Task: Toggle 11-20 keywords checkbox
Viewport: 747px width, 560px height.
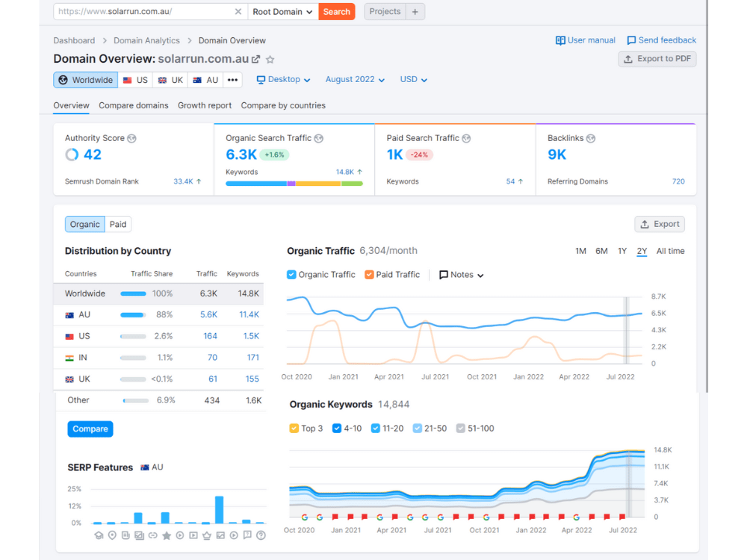Action: (x=376, y=428)
